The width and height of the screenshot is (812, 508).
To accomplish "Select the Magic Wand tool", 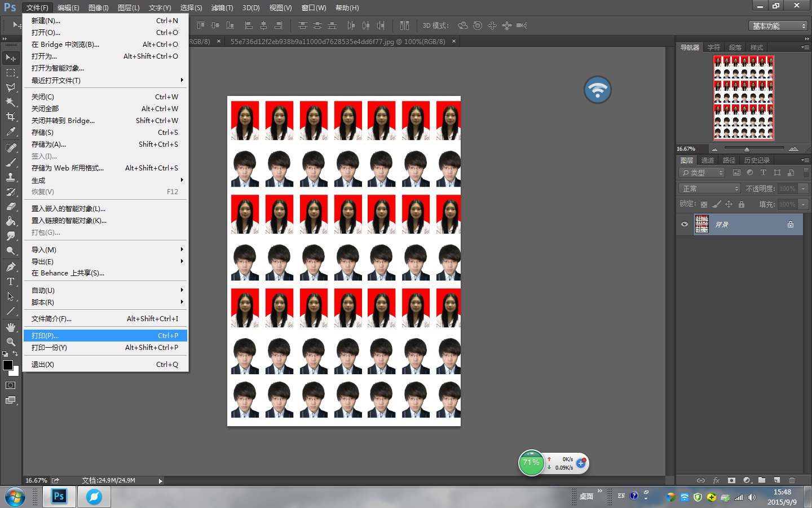I will tap(11, 102).
